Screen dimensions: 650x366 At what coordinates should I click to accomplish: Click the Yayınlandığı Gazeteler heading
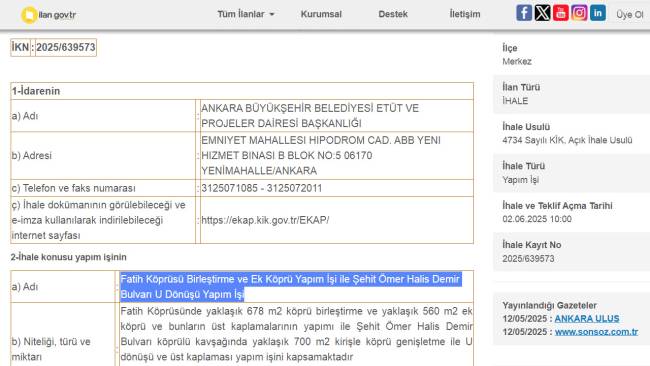(549, 305)
